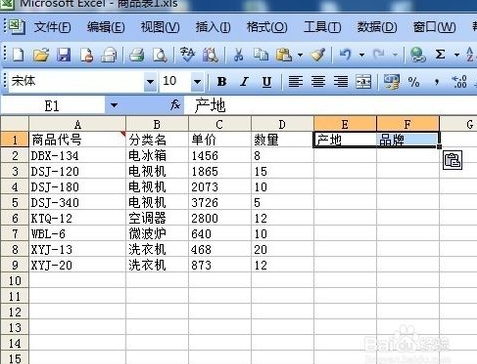This screenshot has height=364, width=477.
Task: Open the font name dropdown
Action: [150, 81]
